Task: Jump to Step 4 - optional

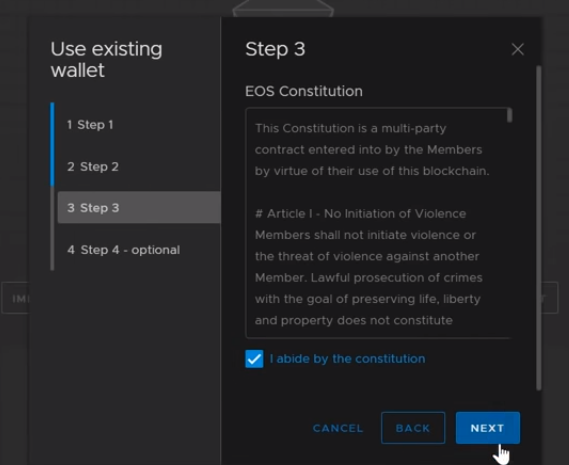Action: (123, 250)
